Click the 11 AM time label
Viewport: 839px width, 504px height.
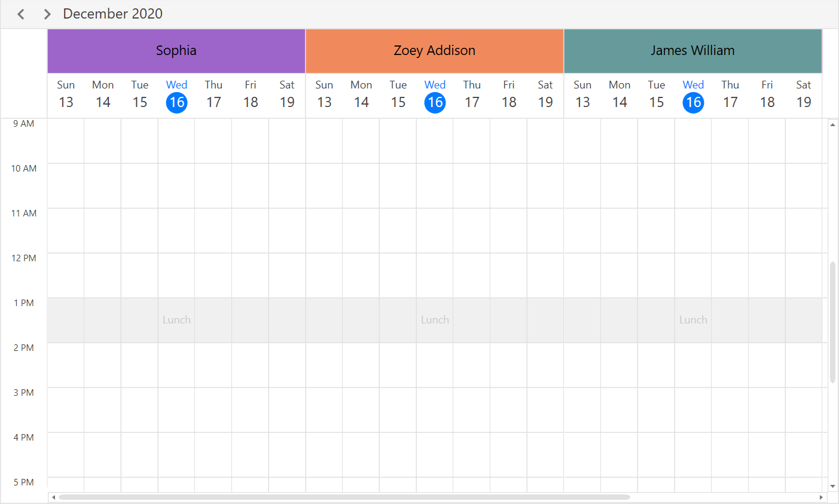point(24,213)
